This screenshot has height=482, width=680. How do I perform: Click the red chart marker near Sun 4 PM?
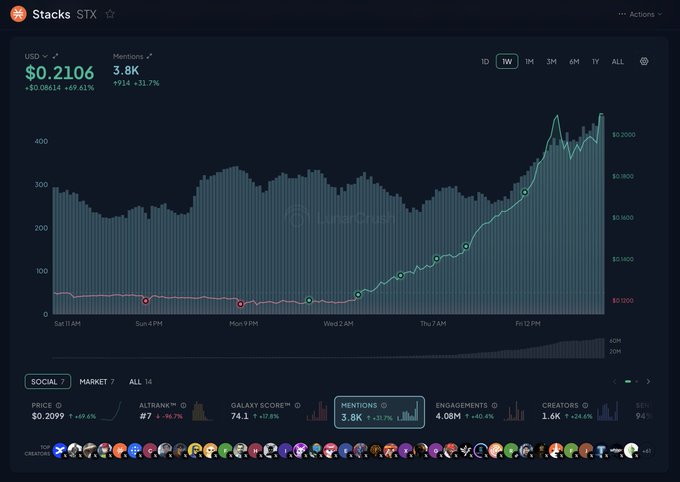coord(146,301)
